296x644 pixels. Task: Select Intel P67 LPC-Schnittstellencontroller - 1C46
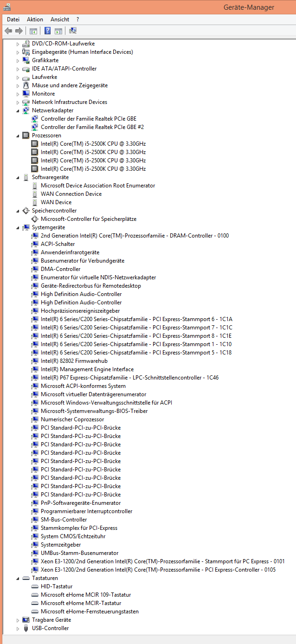coord(129,378)
